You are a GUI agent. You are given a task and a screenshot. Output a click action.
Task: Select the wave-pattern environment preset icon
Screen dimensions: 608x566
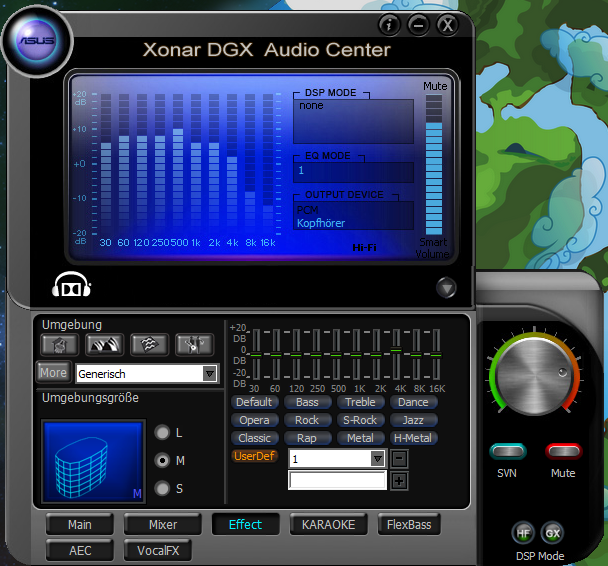(x=149, y=344)
